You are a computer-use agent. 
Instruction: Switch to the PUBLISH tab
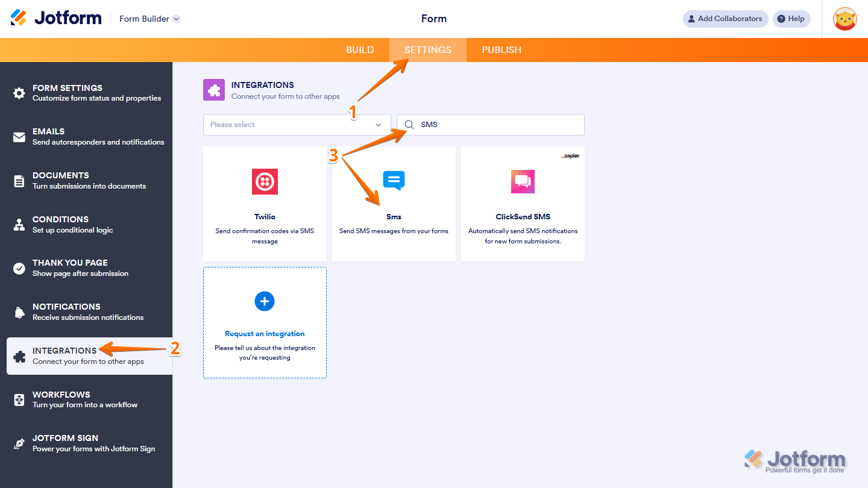(x=502, y=50)
